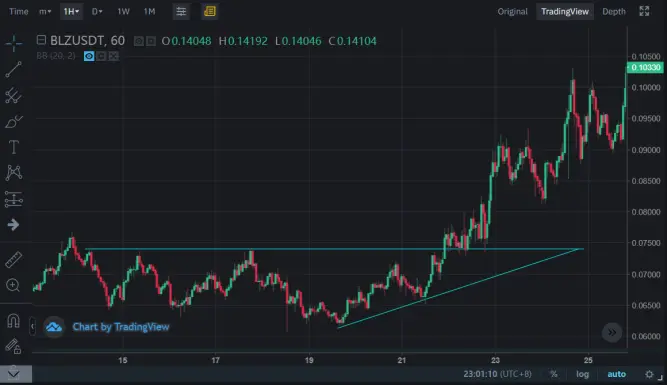
Task: Click the BLZUSDT symbol visibility icon
Action: pyautogui.click(x=139, y=41)
